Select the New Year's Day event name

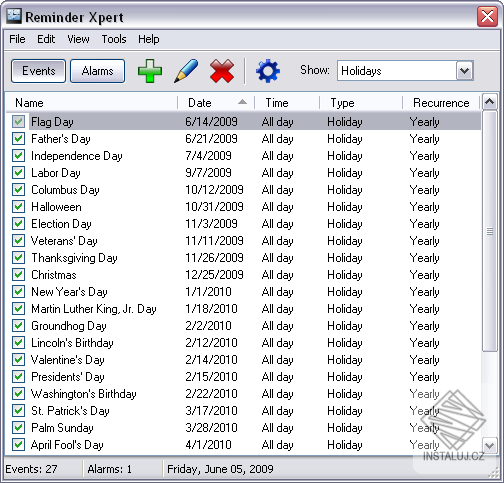pos(69,292)
